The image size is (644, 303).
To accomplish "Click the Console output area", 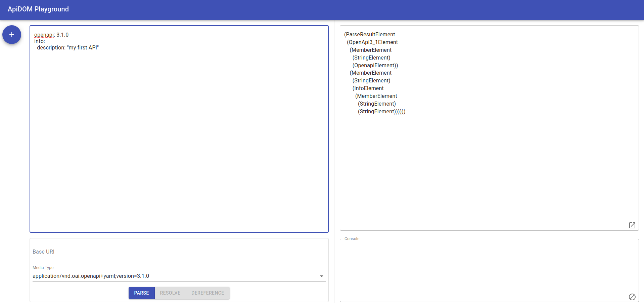I will coord(489,270).
